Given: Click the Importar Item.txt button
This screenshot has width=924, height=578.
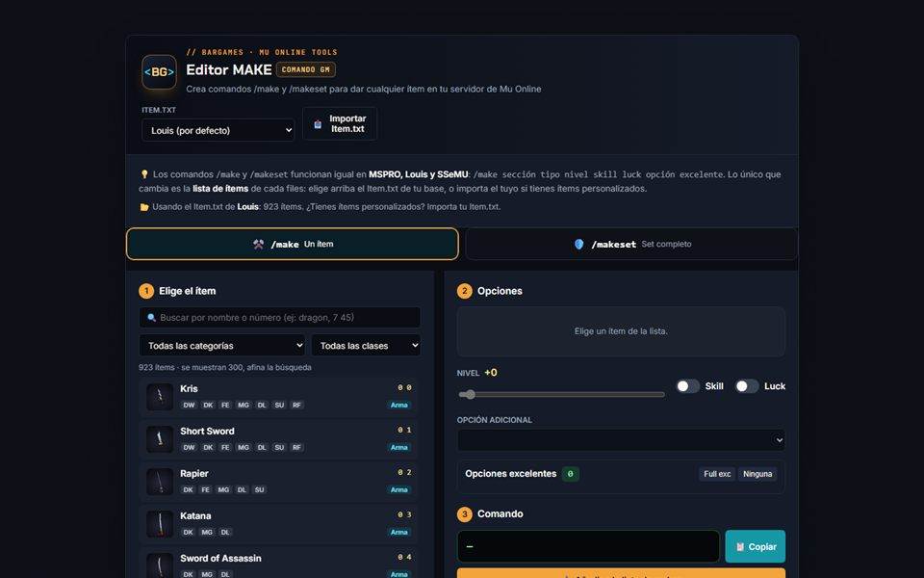Looking at the screenshot, I should (340, 124).
